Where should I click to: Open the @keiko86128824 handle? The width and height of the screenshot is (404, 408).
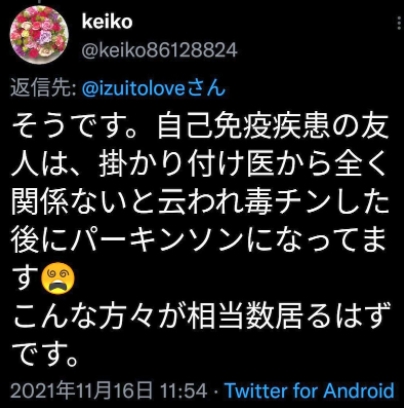[x=159, y=51]
